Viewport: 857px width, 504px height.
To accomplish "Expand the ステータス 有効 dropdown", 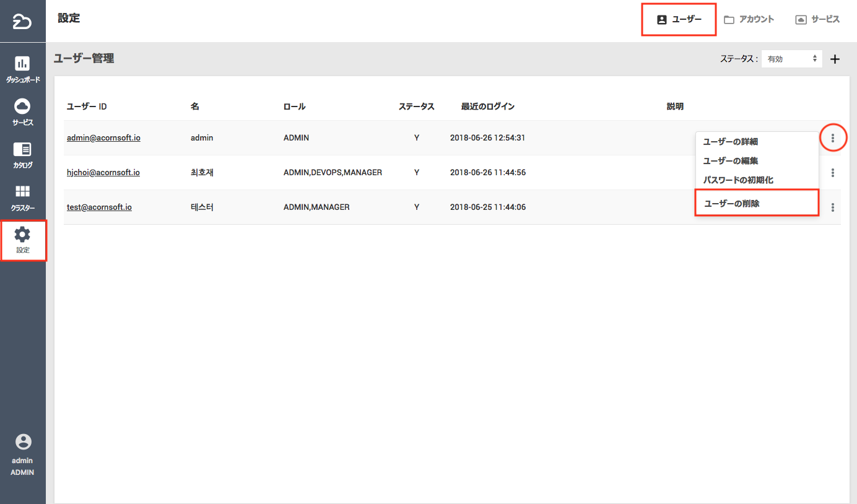I will pyautogui.click(x=791, y=59).
